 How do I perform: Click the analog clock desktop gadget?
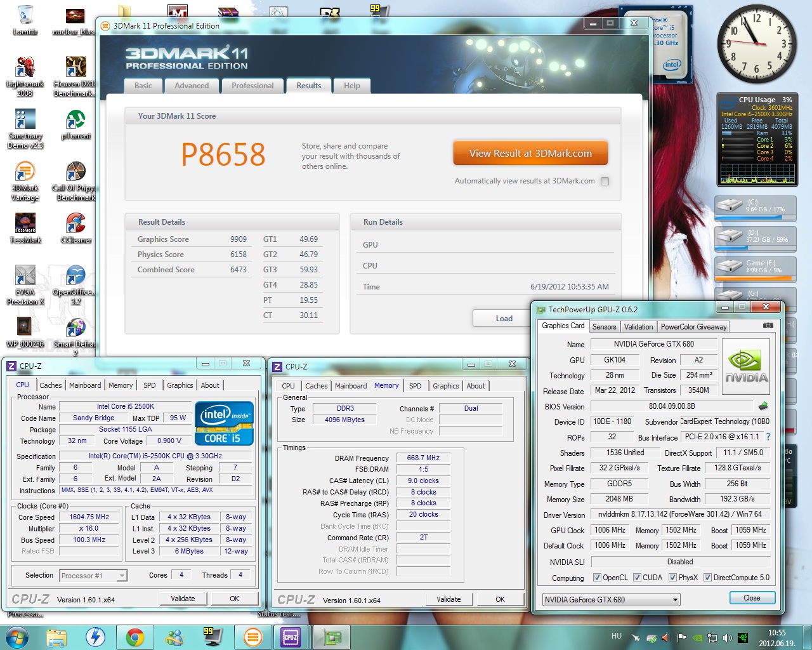(x=756, y=44)
